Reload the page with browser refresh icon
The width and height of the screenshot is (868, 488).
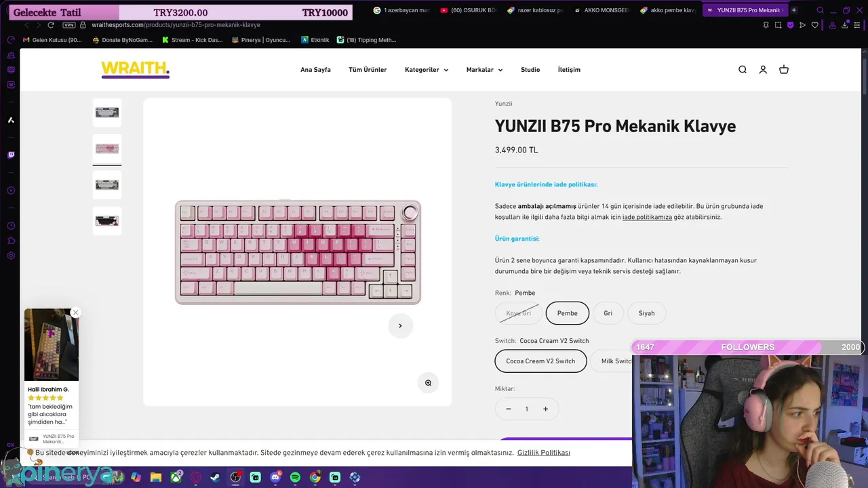point(51,25)
